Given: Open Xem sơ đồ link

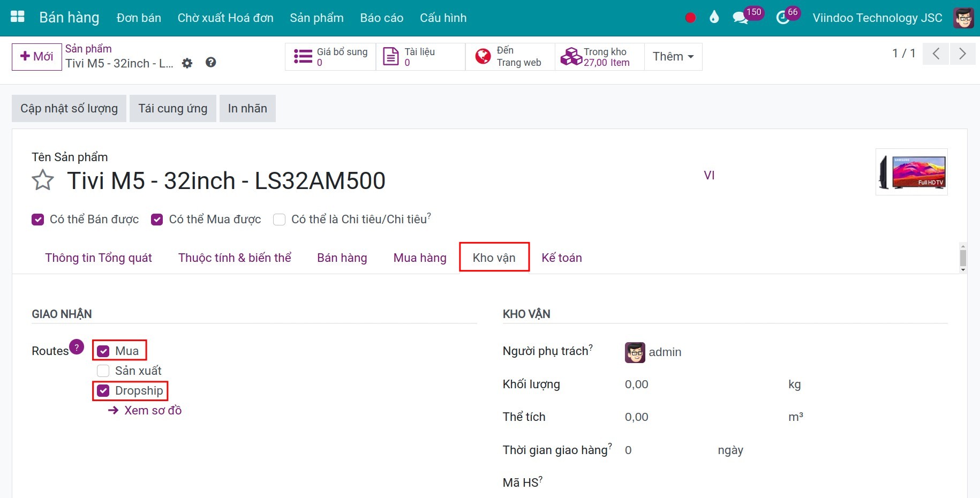Looking at the screenshot, I should [145, 410].
